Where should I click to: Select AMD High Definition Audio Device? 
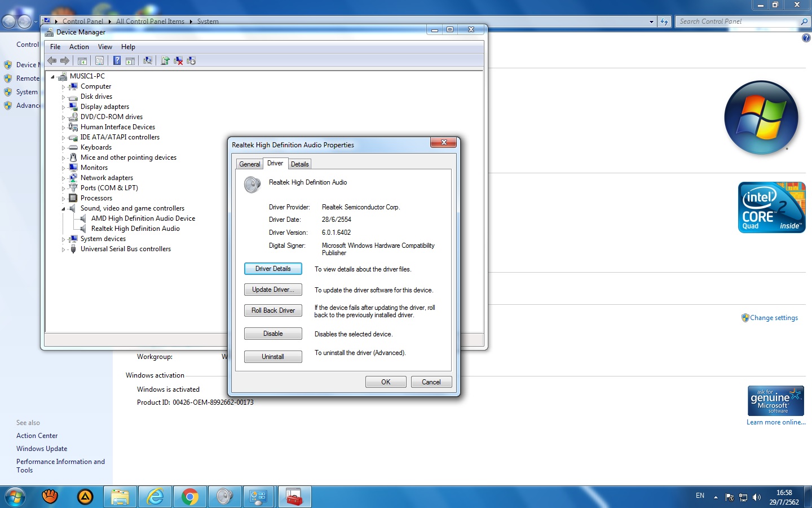point(143,218)
